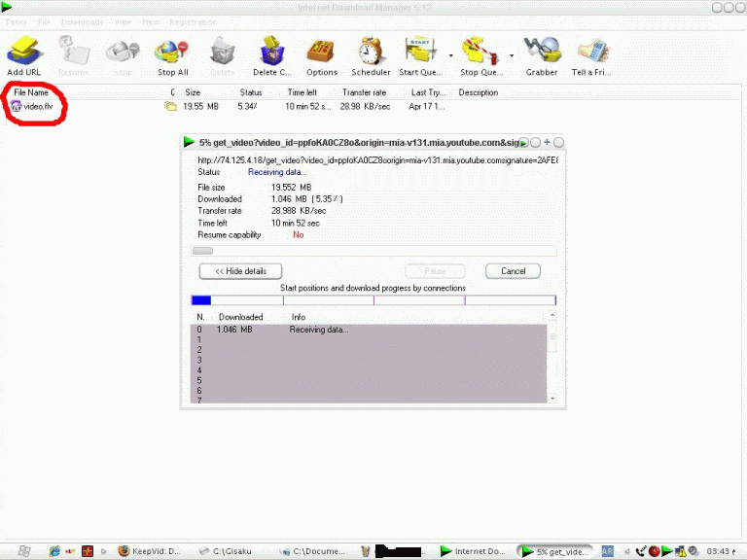
Task: Open the Downloads menu
Action: (x=82, y=21)
